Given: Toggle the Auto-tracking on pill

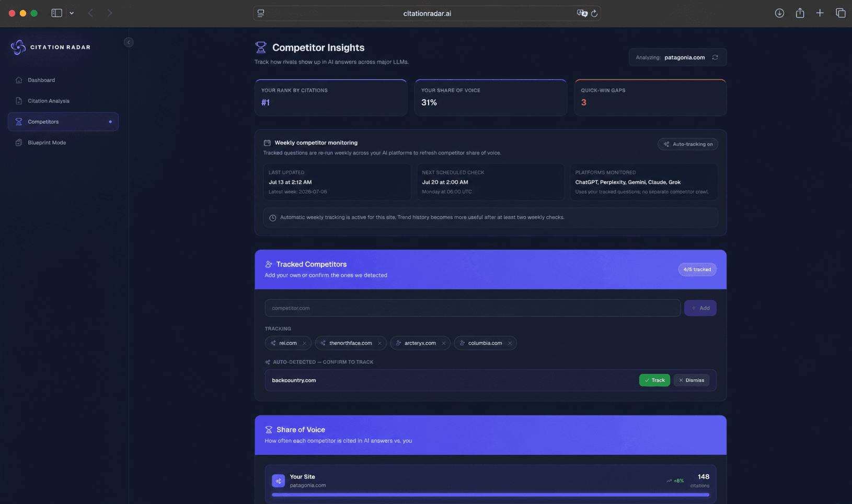Looking at the screenshot, I should click(x=687, y=144).
